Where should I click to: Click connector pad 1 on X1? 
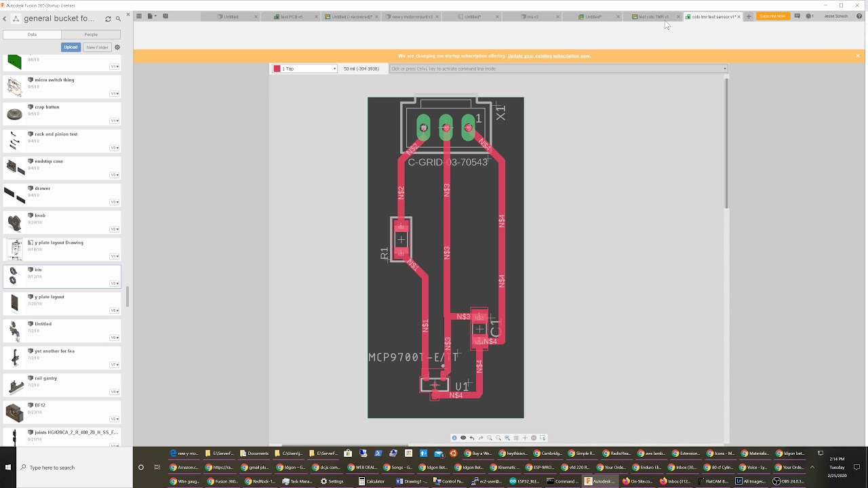(468, 127)
